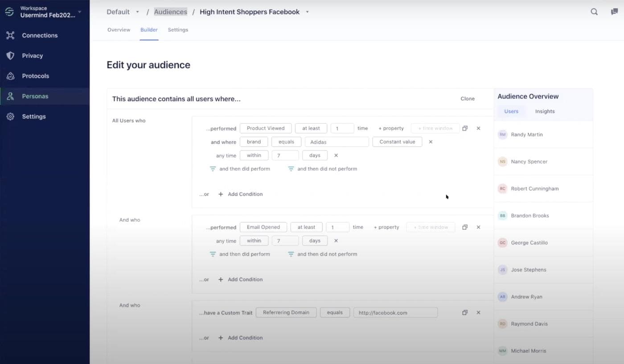Switch to the Overview tab
The height and width of the screenshot is (364, 624).
pos(119,30)
